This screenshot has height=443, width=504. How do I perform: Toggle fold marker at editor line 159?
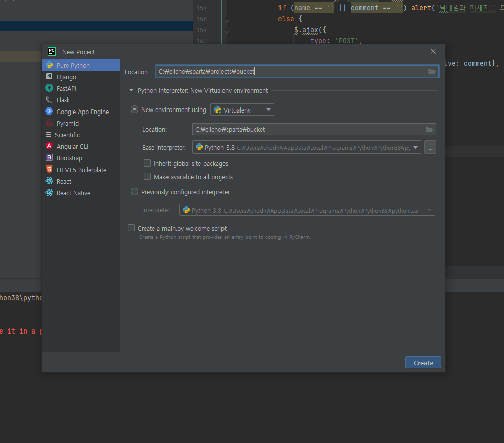click(x=227, y=30)
